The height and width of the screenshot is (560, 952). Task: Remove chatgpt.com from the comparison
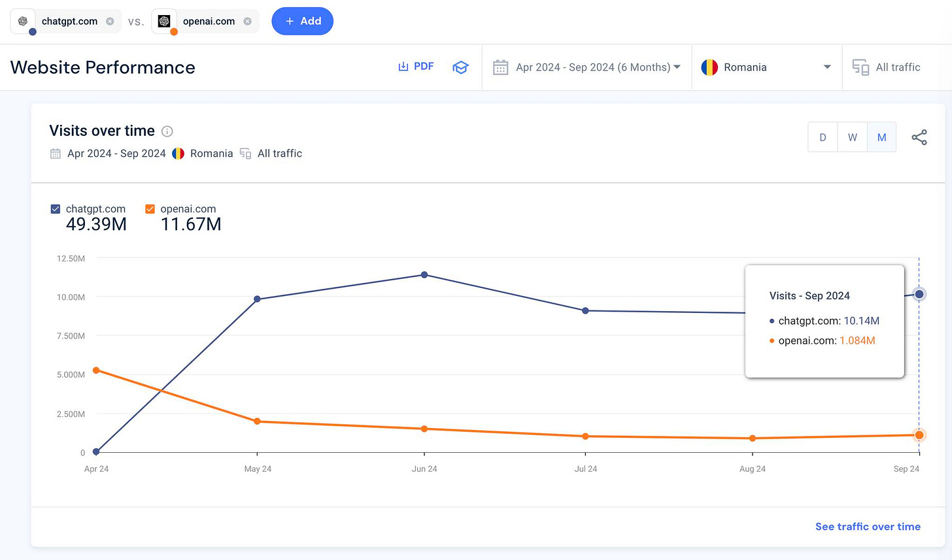pos(110,22)
